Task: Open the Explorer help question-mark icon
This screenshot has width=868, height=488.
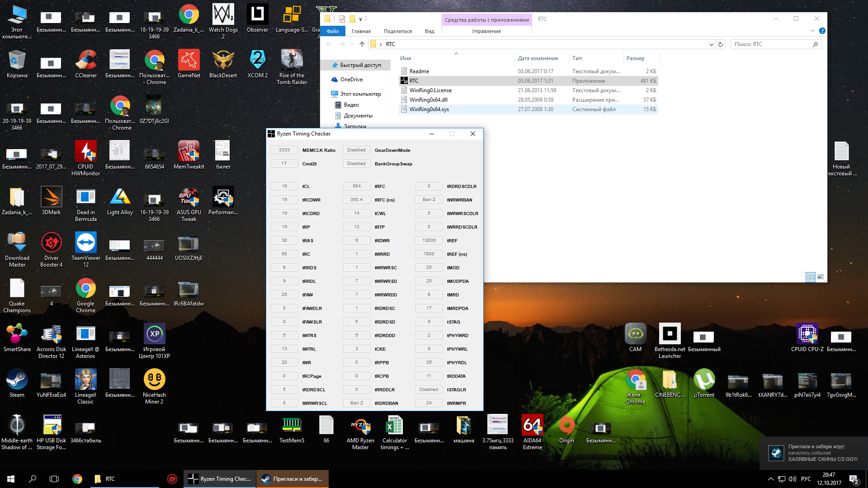Action: (822, 31)
